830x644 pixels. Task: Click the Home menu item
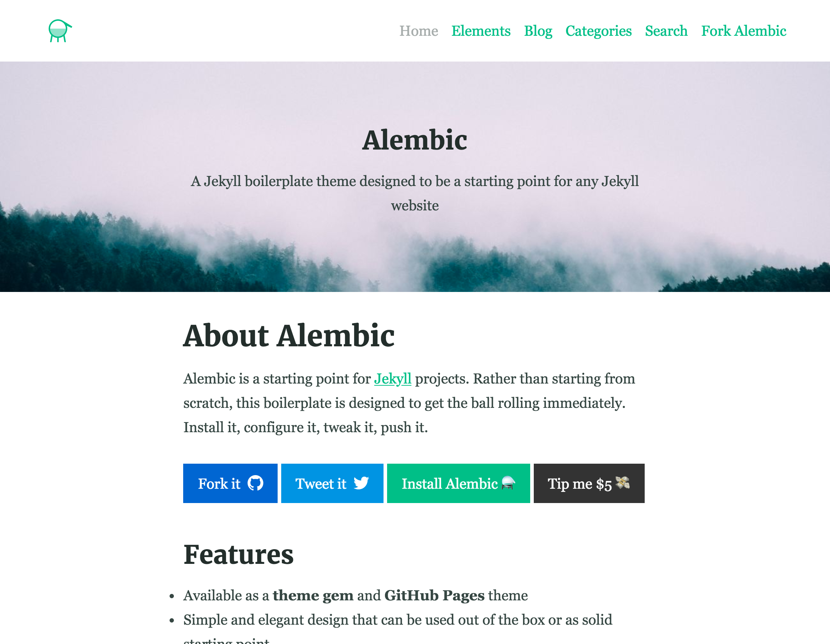tap(418, 30)
